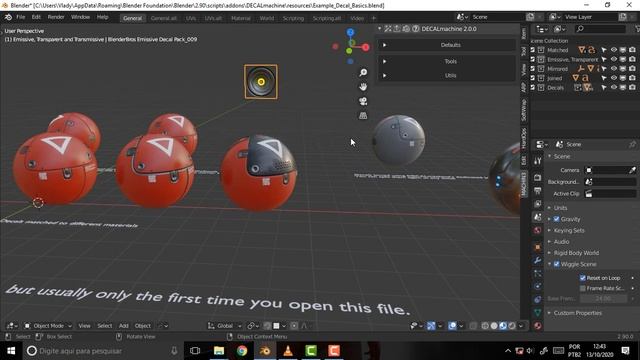Expand Keying Sets section
The image size is (640, 360).
[x=569, y=230]
